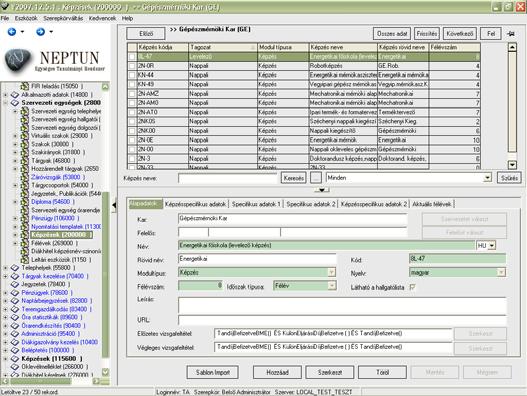This screenshot has width=527, height=396.
Task: Switch to Aktuális félévek tab
Action: [432, 204]
